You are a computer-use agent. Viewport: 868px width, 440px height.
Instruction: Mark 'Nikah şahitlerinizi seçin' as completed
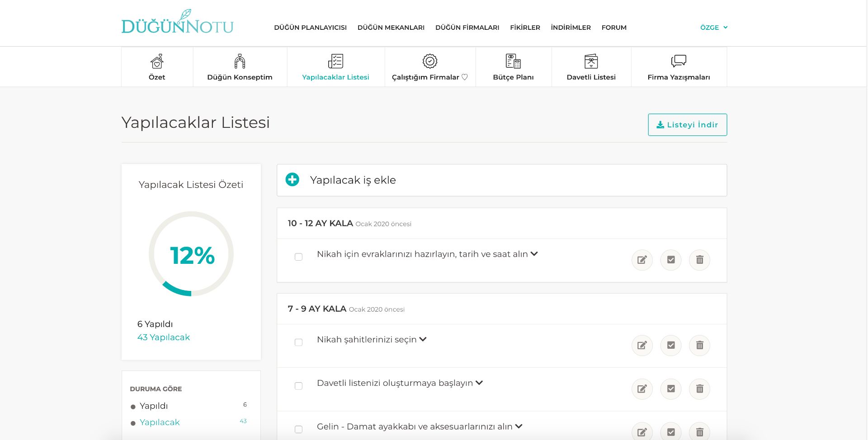(671, 346)
